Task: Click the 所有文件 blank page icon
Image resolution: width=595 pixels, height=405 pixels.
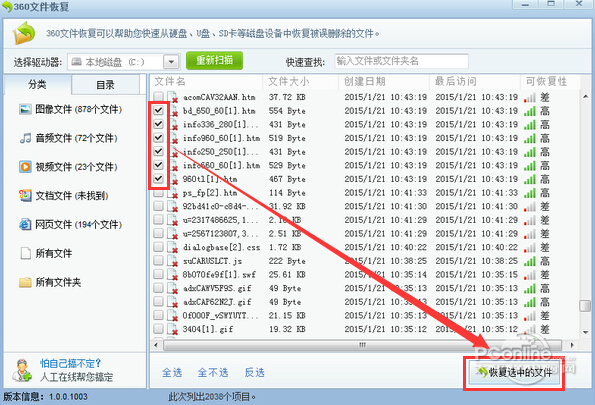Action: click(x=25, y=253)
